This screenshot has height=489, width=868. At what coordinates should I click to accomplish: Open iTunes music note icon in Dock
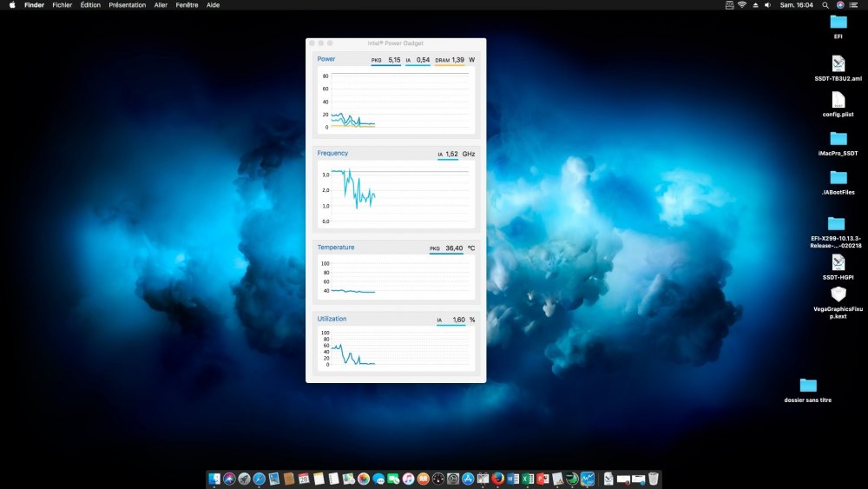pos(409,479)
